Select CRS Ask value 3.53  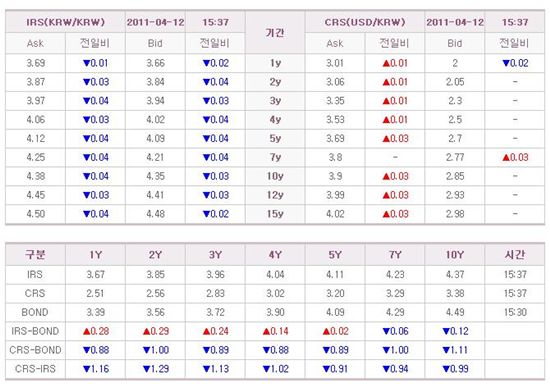pyautogui.click(x=335, y=120)
